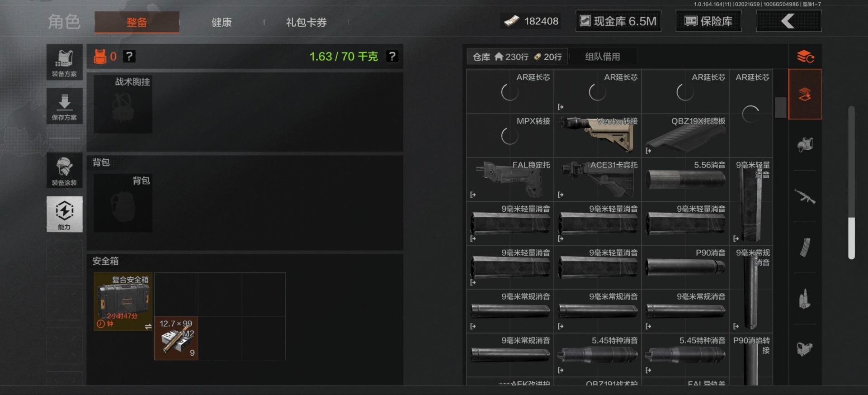
Task: Click the 保存方案 save icon
Action: click(64, 105)
